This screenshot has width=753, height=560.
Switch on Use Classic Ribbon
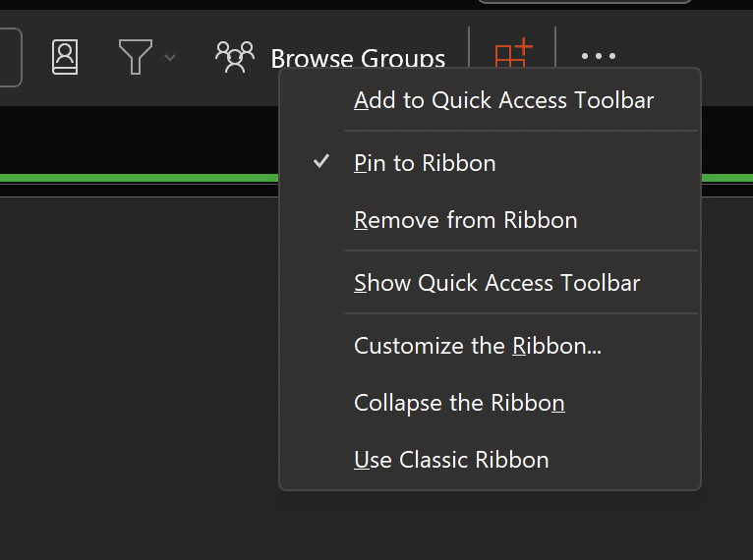[451, 460]
